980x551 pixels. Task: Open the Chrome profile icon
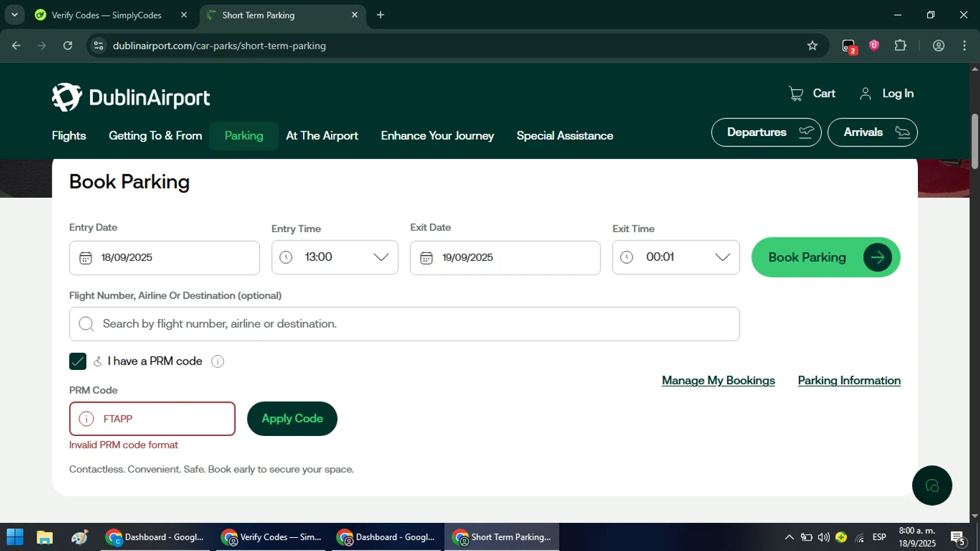939,46
